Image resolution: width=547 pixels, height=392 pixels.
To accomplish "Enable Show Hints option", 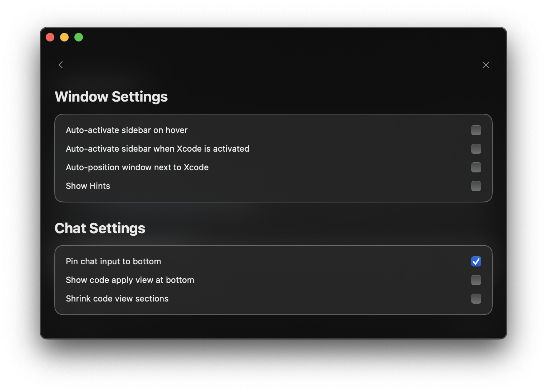I will pos(476,186).
